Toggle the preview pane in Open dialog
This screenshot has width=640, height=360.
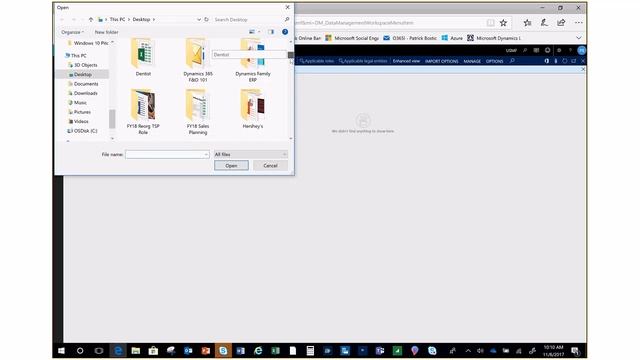(271, 32)
